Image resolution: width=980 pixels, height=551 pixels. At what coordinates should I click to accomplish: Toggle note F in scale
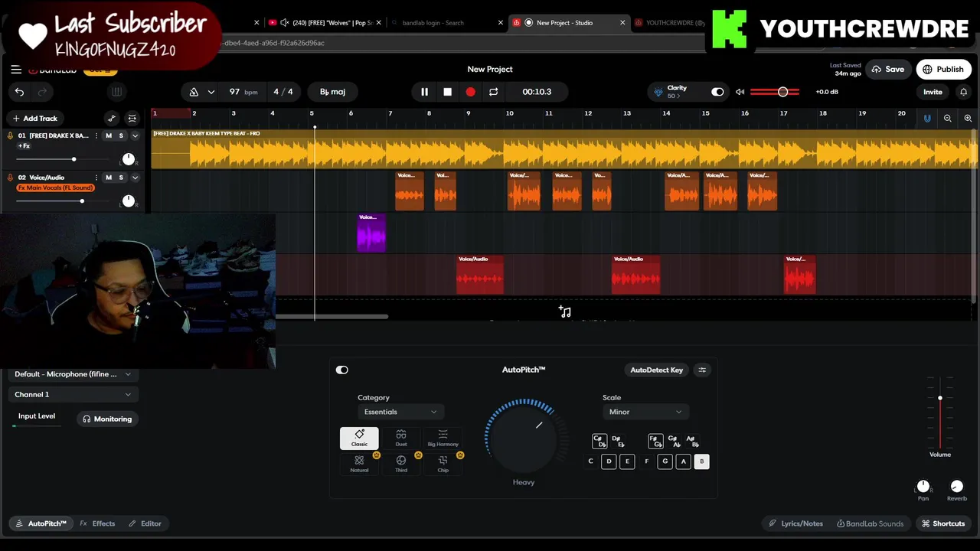(646, 461)
